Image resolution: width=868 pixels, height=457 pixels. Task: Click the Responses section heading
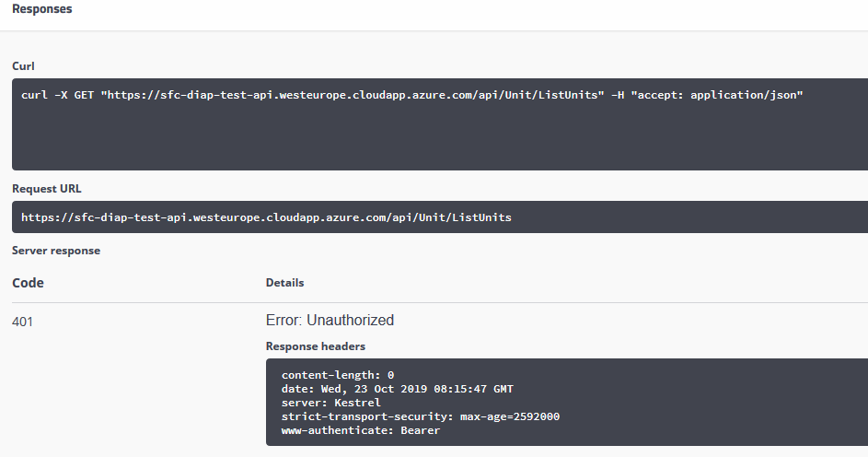(41, 9)
